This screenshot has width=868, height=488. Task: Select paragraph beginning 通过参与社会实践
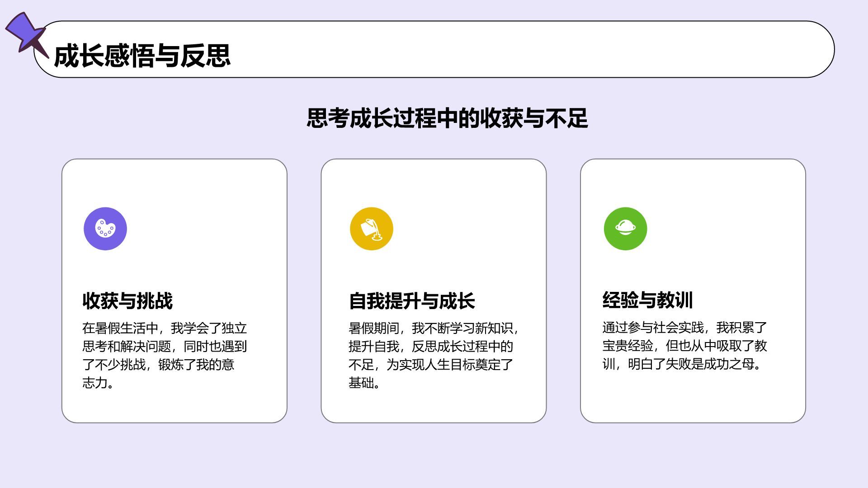684,346
